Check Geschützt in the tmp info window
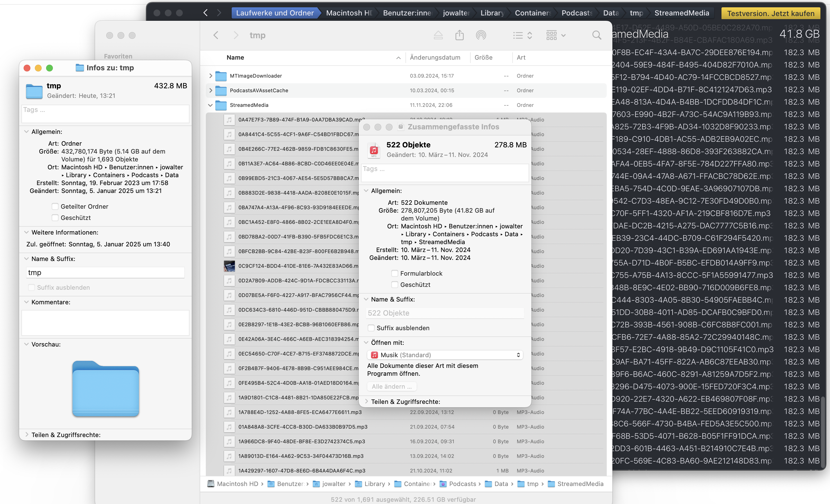Screen dimensions: 830x504 55,218
